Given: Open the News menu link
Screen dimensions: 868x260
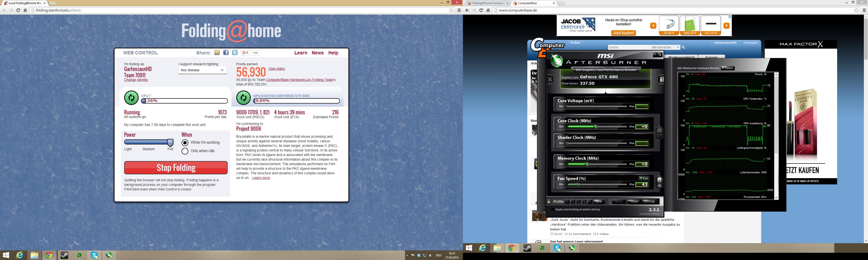Looking at the screenshot, I should coord(317,53).
